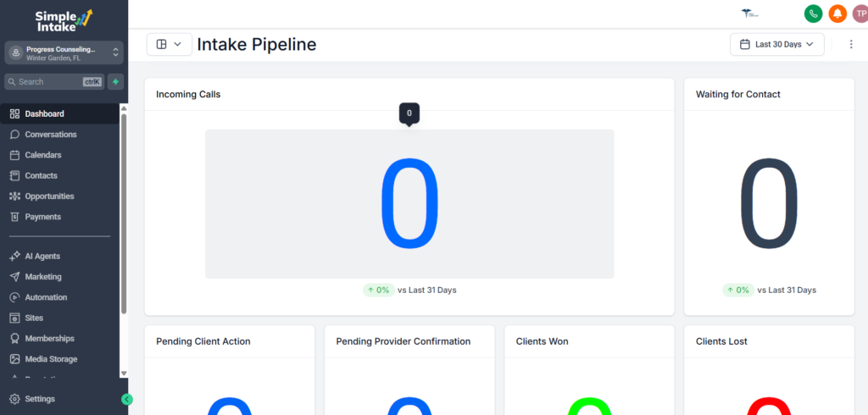Open the Contacts section
Image resolution: width=868 pixels, height=415 pixels.
[41, 175]
